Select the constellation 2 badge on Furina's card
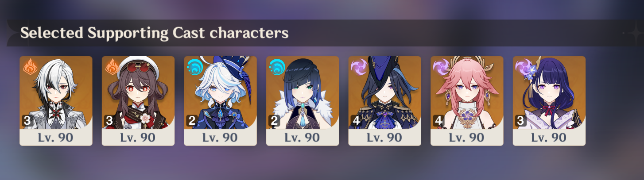Screen dimensions: 644x180 click(x=191, y=121)
